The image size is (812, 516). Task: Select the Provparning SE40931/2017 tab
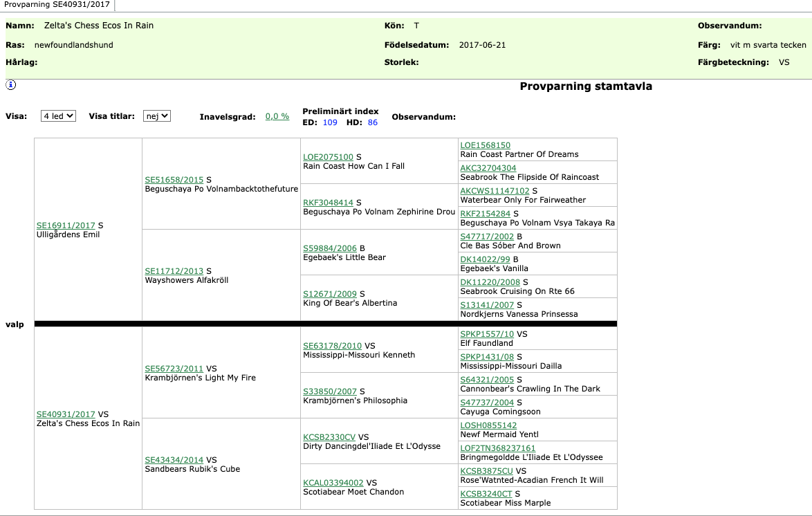point(56,5)
